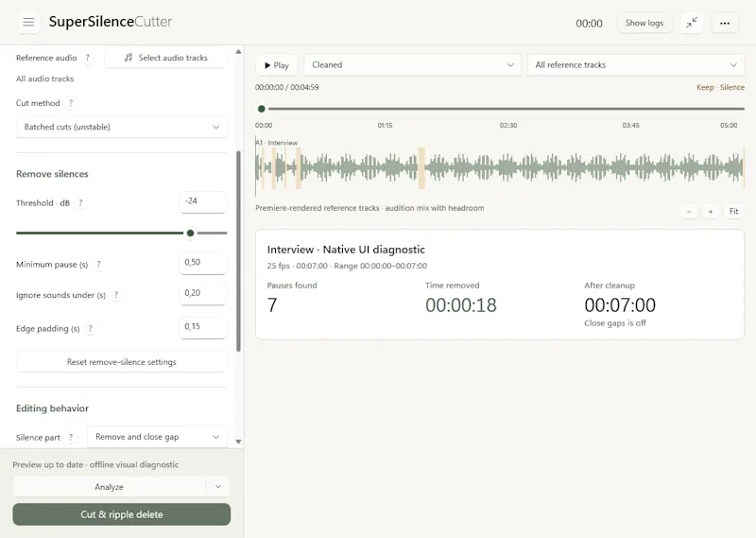The image size is (756, 538).
Task: Zoom in waveform with plus button
Action: click(x=711, y=212)
